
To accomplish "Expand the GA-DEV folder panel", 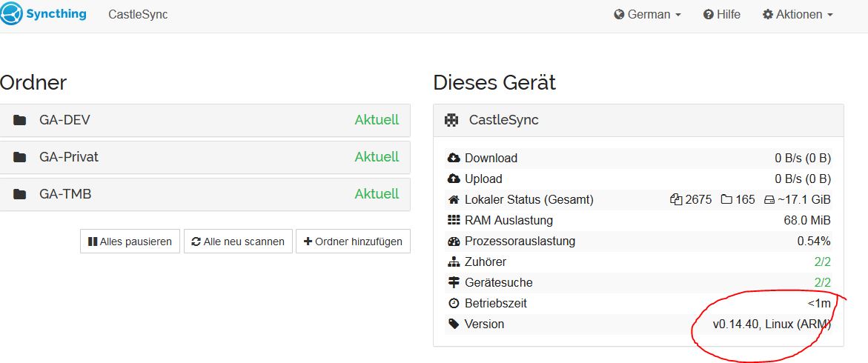I will tap(205, 120).
